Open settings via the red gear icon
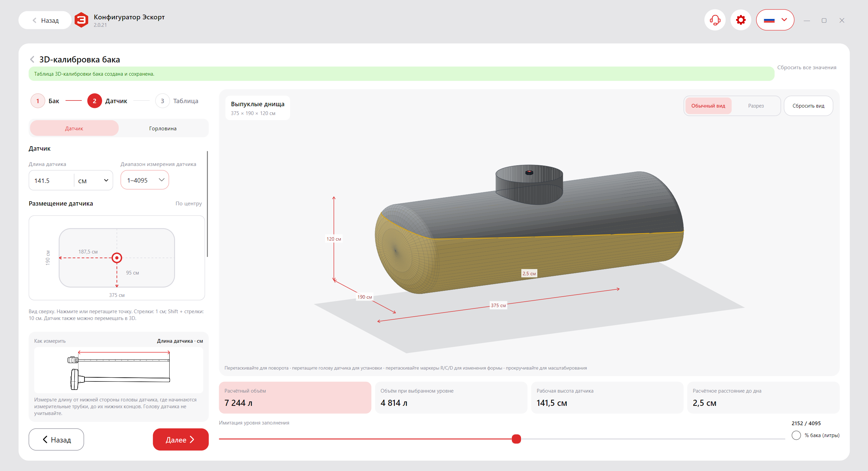 (740, 20)
